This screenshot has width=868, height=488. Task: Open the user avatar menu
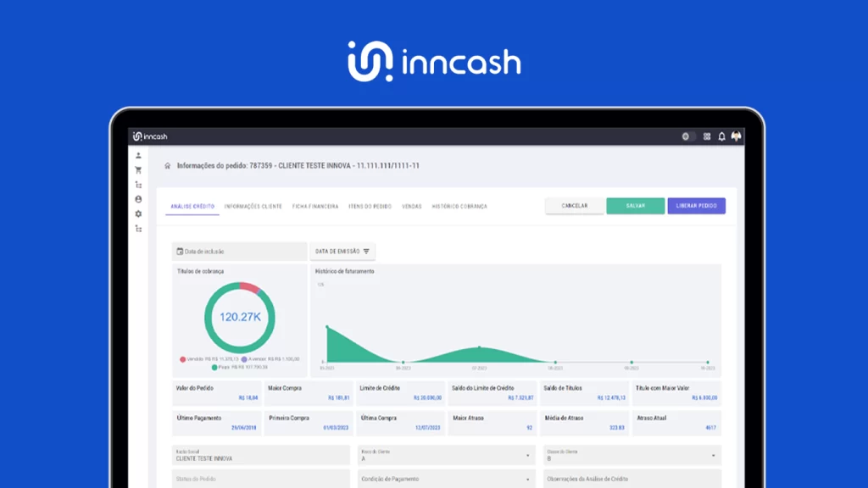[x=737, y=136]
